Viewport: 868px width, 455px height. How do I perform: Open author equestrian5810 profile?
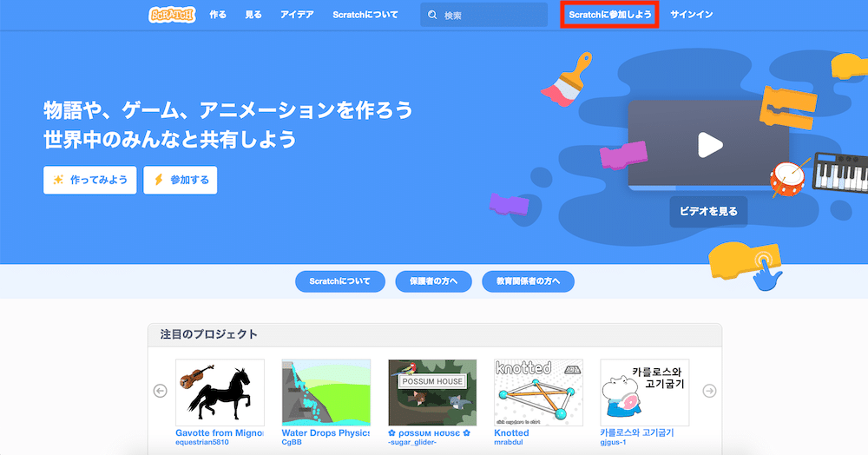tap(202, 442)
